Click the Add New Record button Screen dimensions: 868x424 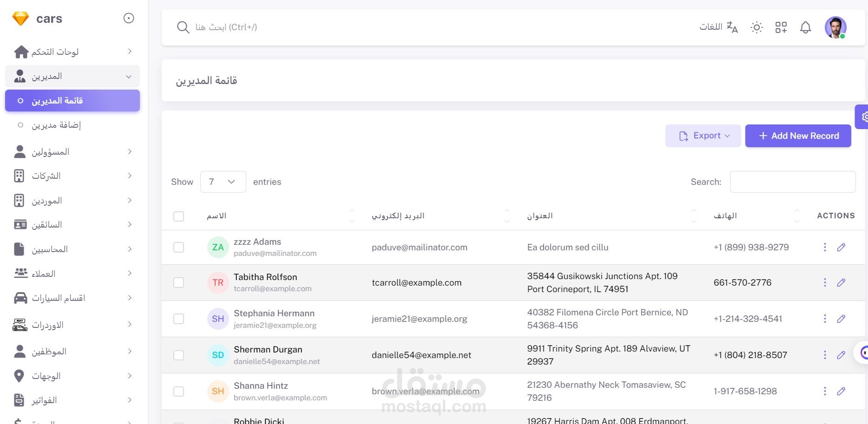pos(798,136)
